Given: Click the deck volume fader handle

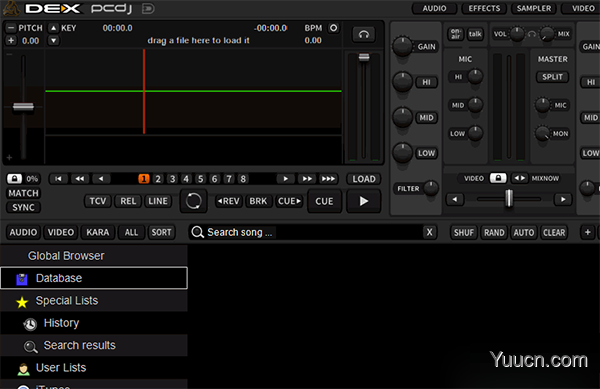Looking at the screenshot, I should coord(364,57).
